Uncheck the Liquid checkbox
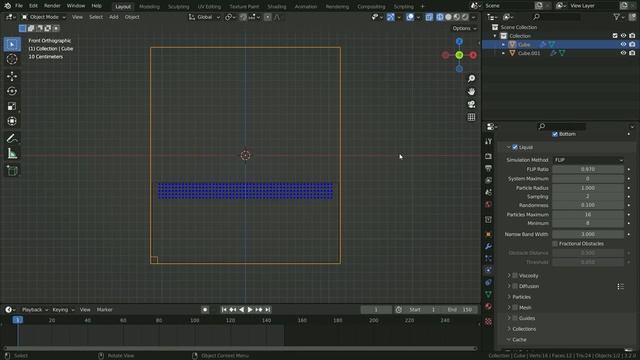 click(x=515, y=147)
